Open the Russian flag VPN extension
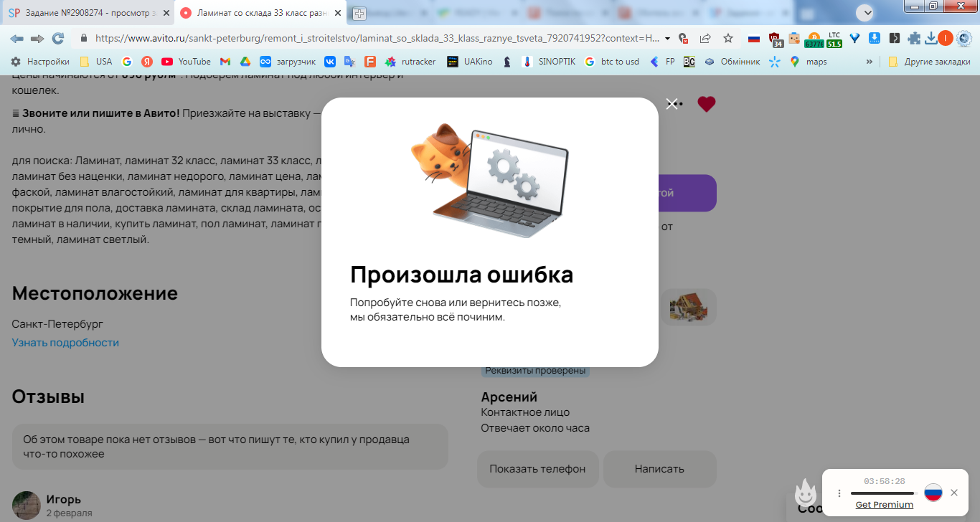Viewport: 980px width, 522px height. tap(754, 38)
